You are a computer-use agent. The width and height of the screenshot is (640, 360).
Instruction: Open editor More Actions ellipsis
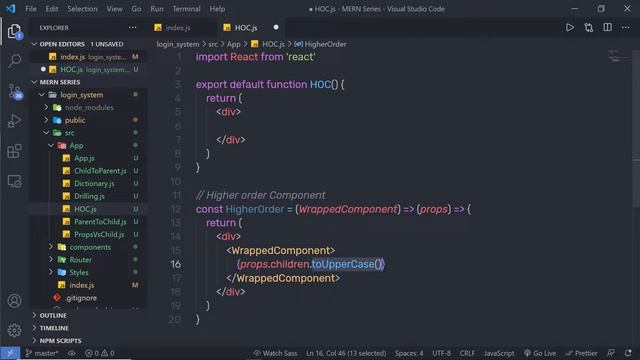(625, 27)
